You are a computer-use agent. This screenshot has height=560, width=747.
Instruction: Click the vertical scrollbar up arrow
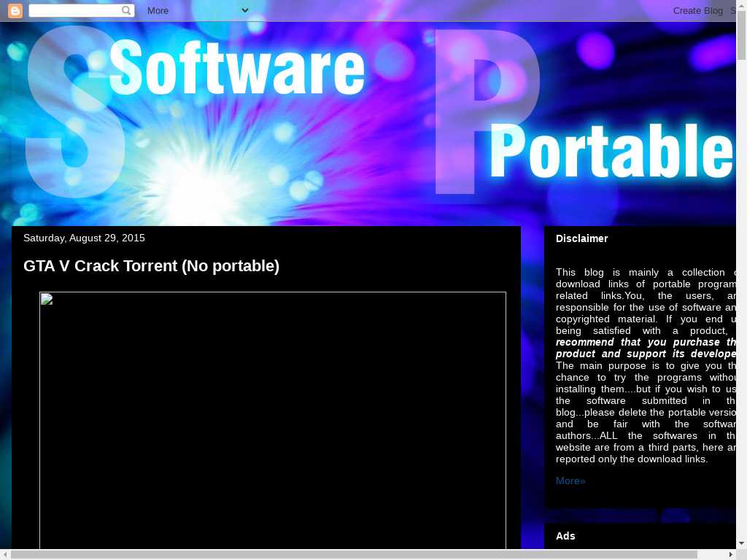coord(741,4)
